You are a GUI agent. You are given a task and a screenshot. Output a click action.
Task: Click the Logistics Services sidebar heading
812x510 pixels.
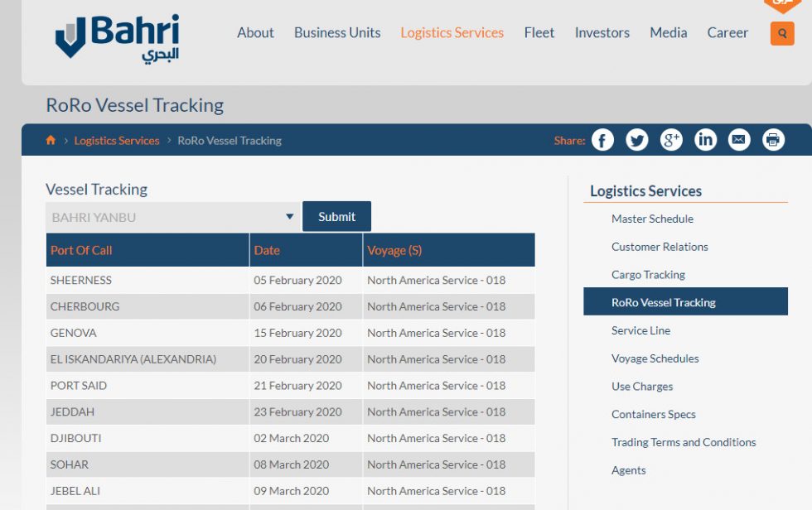pyautogui.click(x=645, y=191)
